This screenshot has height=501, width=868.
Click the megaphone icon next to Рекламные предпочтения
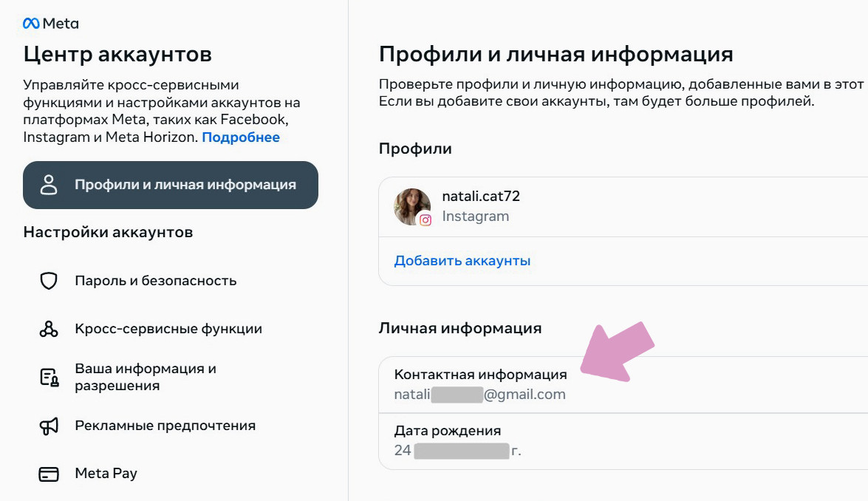(48, 425)
